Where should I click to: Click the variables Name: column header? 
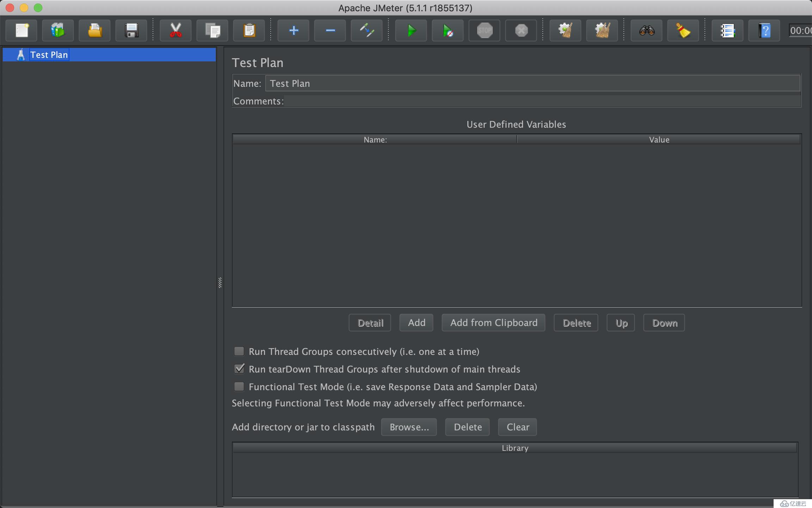[x=375, y=140]
